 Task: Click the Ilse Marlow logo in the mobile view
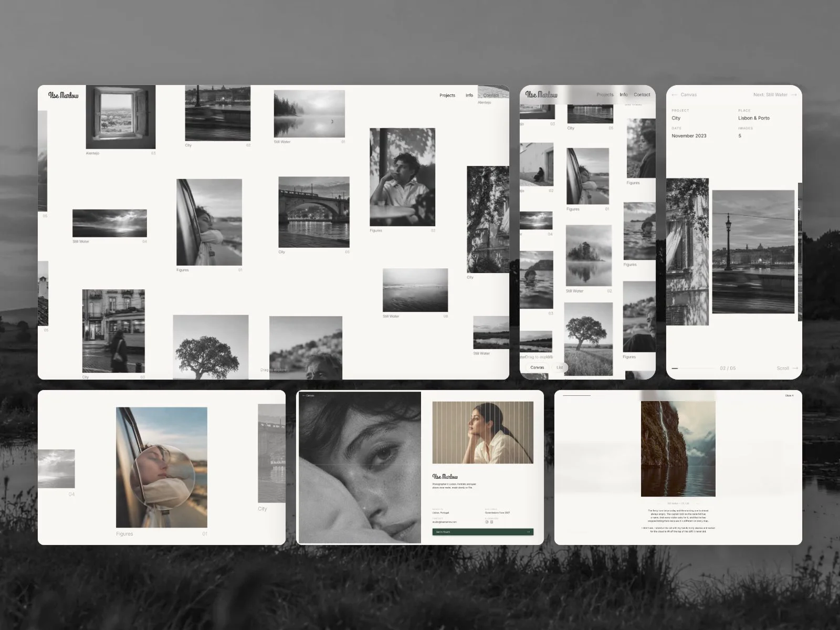click(x=541, y=95)
